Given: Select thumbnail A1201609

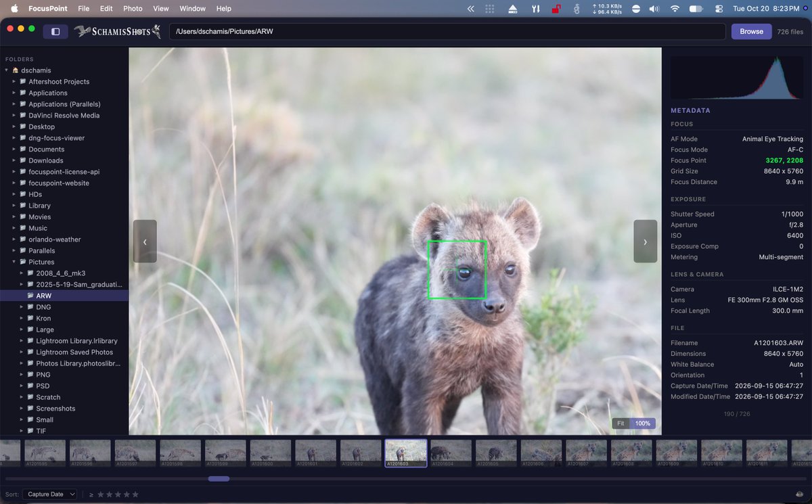Looking at the screenshot, I should [677, 453].
